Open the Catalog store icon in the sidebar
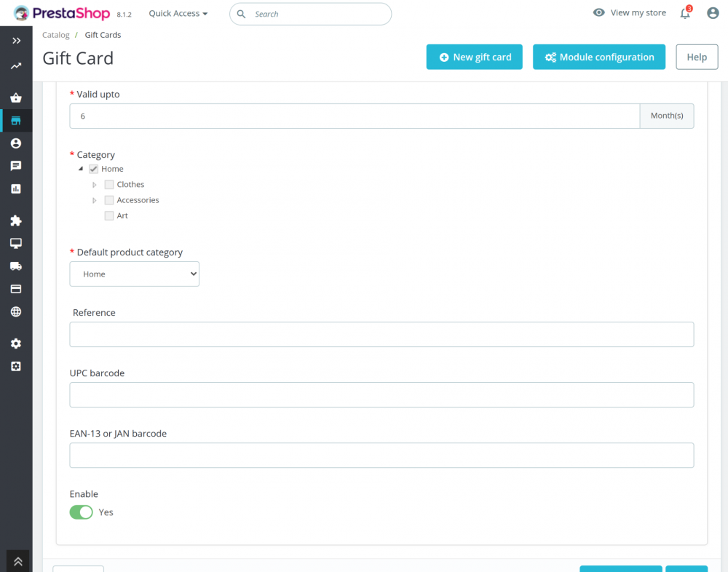 [16, 121]
